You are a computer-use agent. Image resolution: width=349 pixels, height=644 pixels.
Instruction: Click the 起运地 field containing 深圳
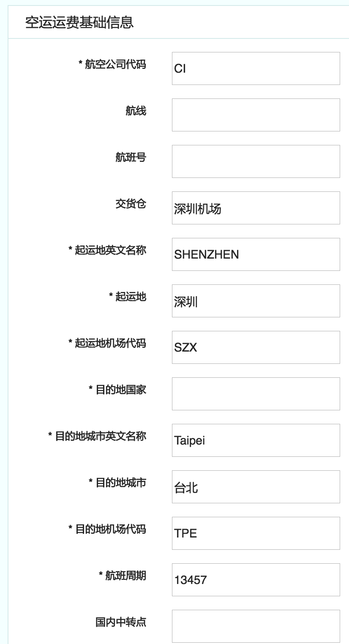click(x=256, y=301)
